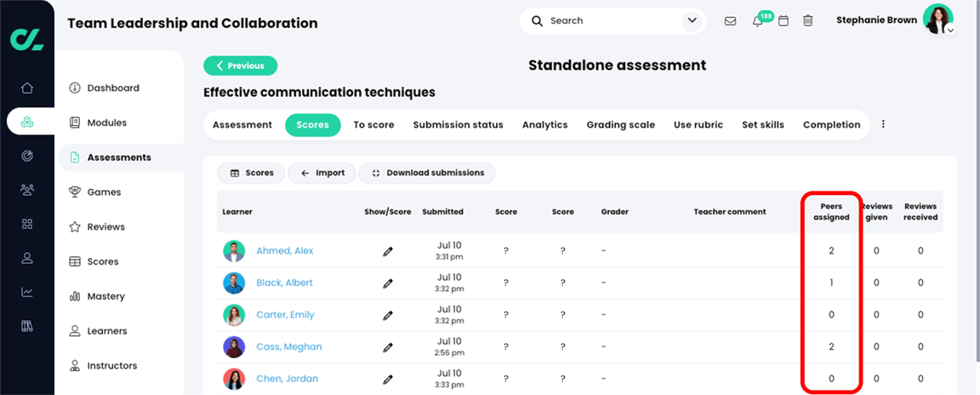Open the analytics chart icon in left rail

tap(27, 292)
